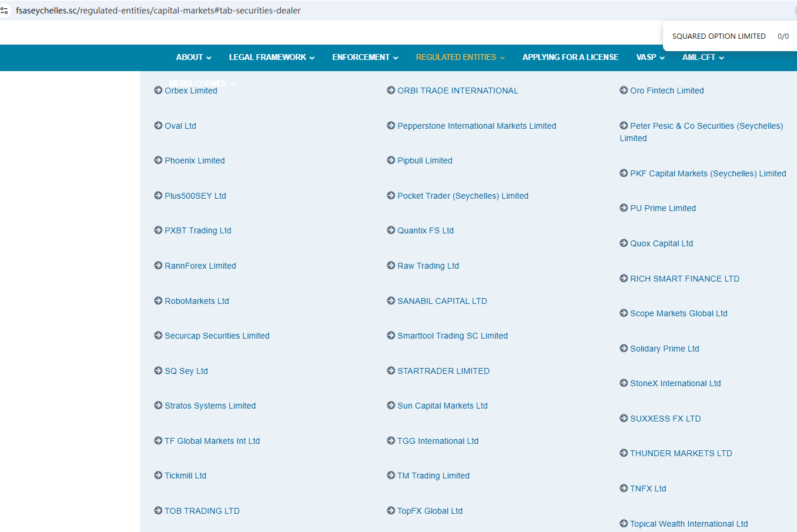Click the arrow icon beside TM Trading Limited
The width and height of the screenshot is (797, 532).
point(391,476)
